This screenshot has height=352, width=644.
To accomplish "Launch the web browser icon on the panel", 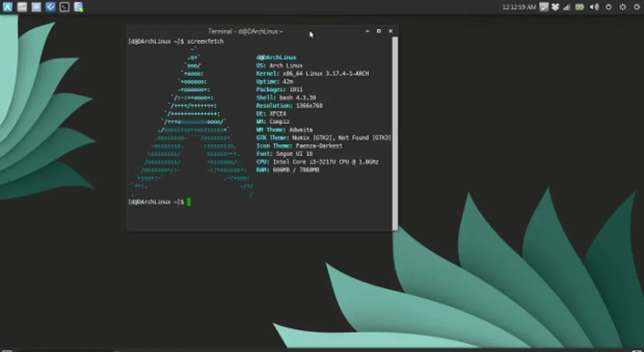I will click(50, 7).
